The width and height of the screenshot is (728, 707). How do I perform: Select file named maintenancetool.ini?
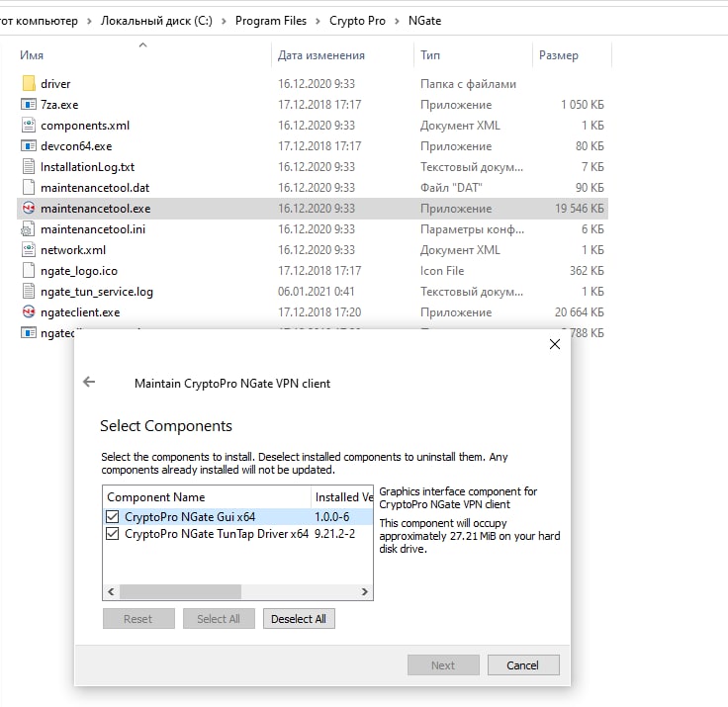93,229
